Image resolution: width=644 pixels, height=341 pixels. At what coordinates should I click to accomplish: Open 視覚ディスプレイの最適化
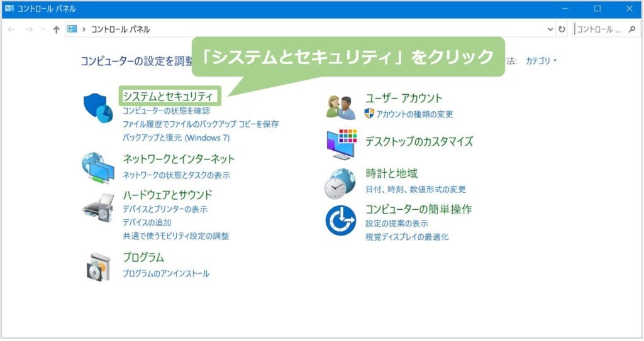click(407, 237)
